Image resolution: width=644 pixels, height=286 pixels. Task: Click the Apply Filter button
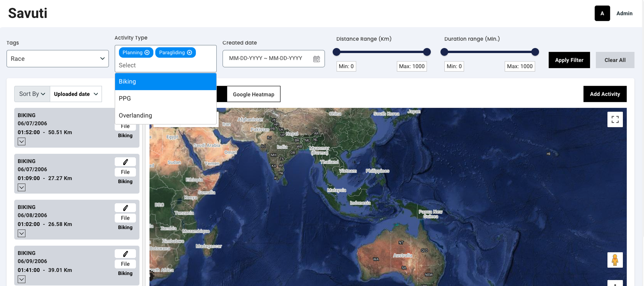pos(569,60)
